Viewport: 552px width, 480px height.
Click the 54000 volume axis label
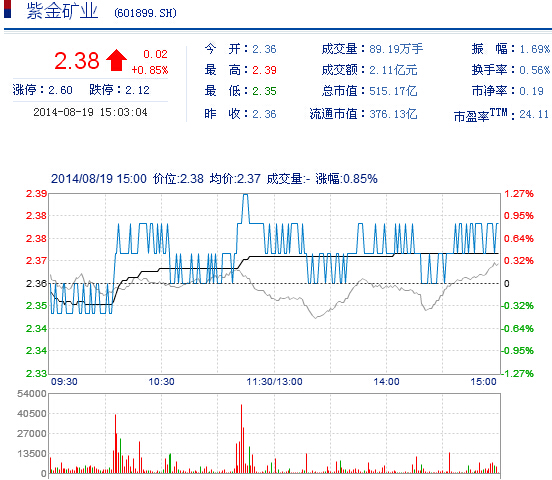(x=32, y=394)
